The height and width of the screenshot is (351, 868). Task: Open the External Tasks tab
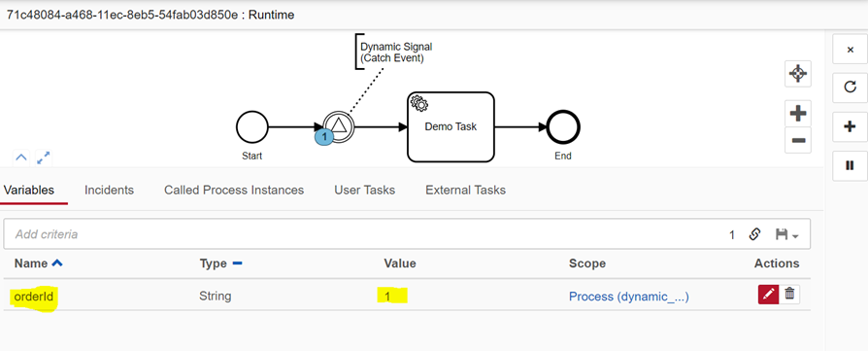[465, 191]
